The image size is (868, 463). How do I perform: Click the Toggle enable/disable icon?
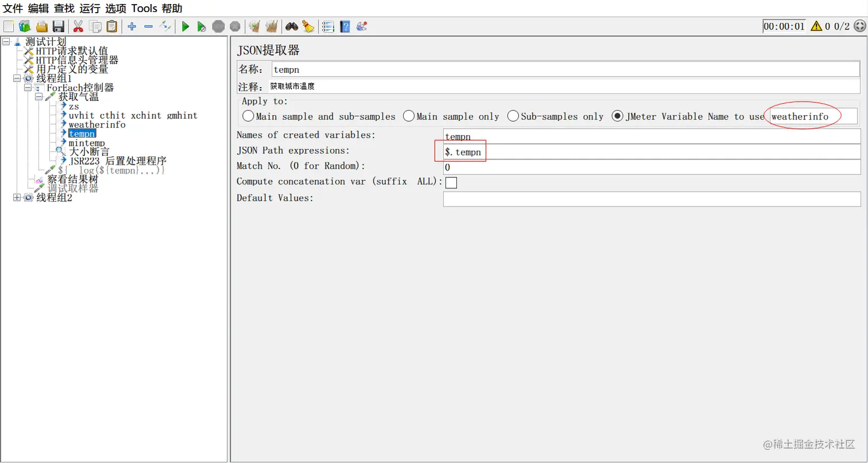pyautogui.click(x=165, y=26)
